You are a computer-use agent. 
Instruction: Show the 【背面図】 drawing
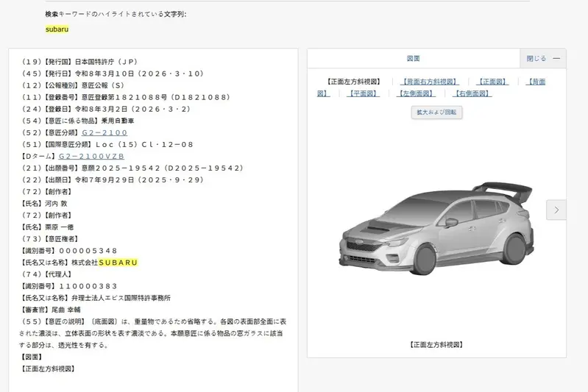538,82
